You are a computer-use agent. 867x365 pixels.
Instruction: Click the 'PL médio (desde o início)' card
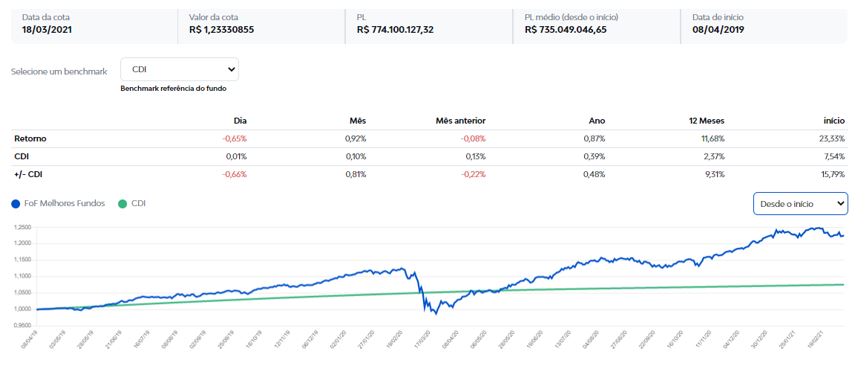click(597, 26)
